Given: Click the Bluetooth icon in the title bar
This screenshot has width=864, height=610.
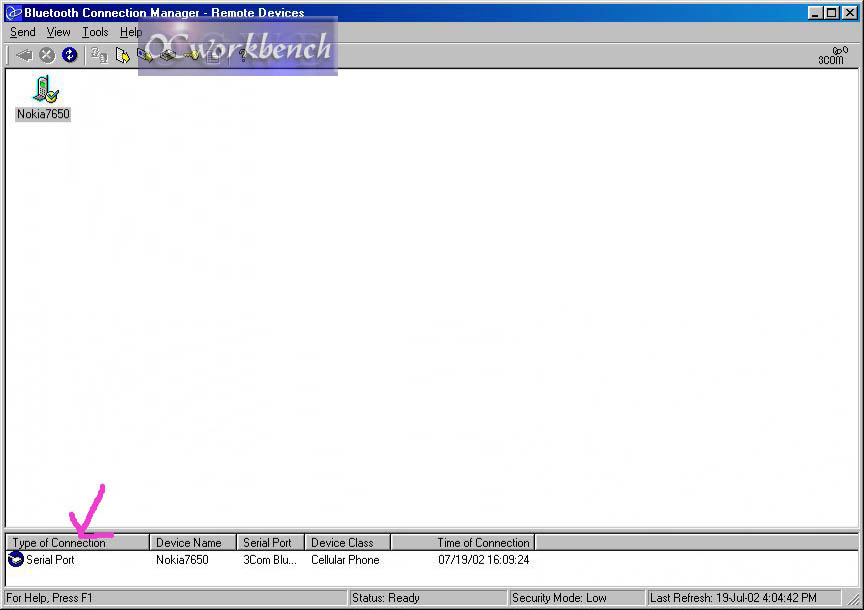Looking at the screenshot, I should 13,13.
